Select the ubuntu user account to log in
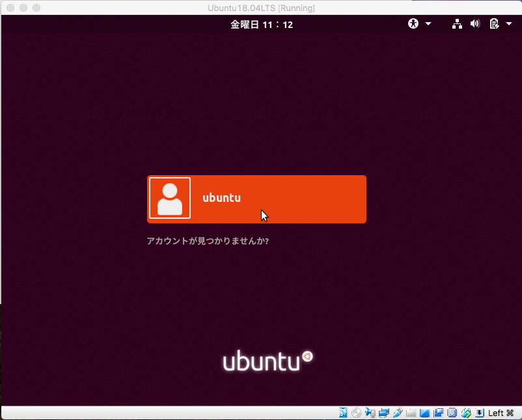This screenshot has width=522, height=420. click(256, 199)
